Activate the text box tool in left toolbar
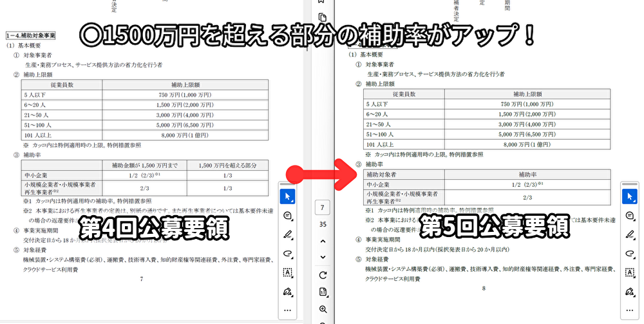This screenshot has width=644, height=324. point(288,272)
